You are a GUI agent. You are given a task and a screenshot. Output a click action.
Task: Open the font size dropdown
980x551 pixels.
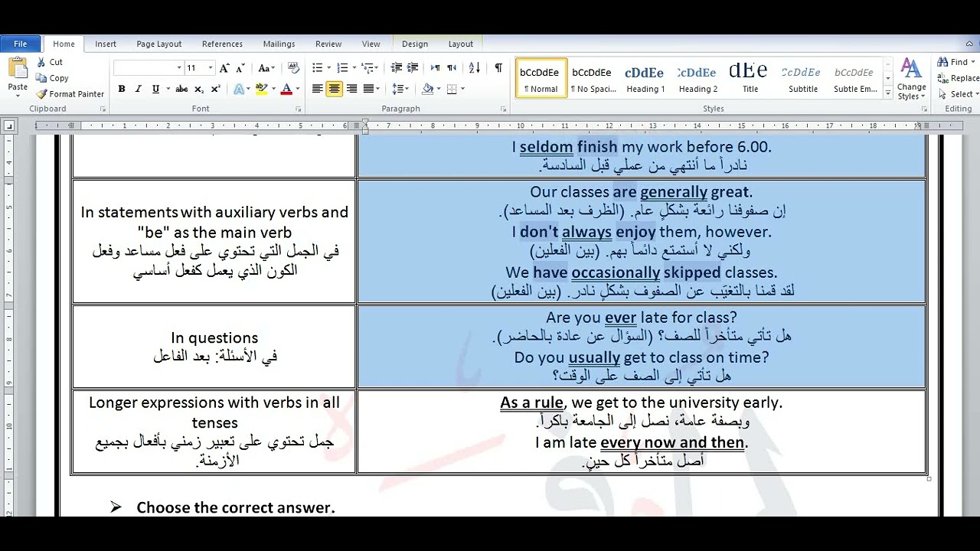point(210,68)
